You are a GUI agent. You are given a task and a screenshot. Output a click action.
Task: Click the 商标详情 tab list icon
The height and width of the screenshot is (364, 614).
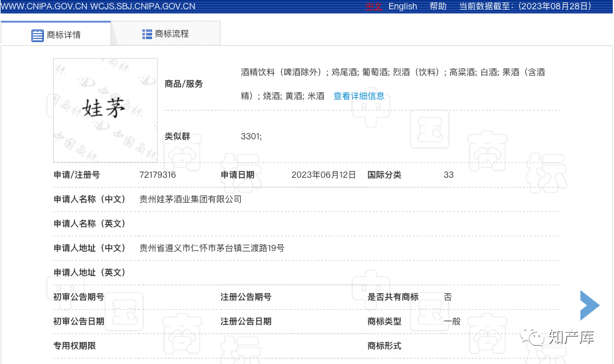37,35
